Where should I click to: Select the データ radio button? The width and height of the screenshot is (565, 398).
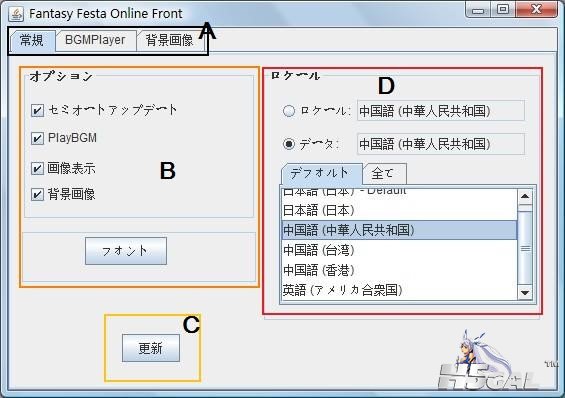click(x=289, y=144)
